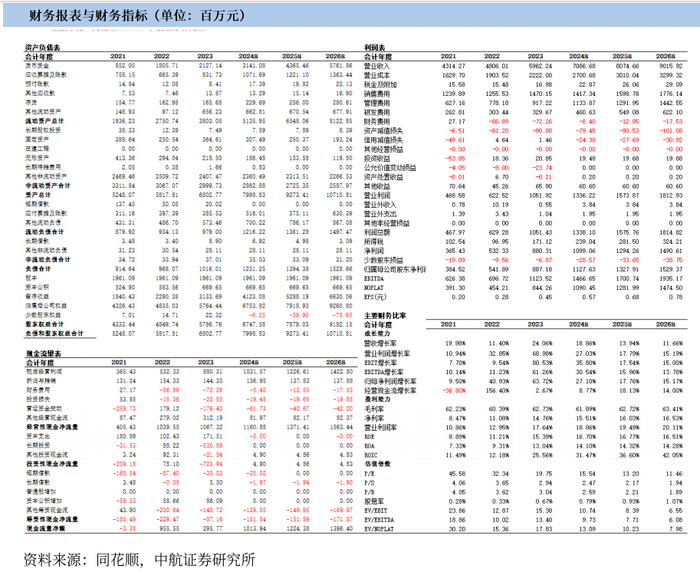
Task: Select the 资本公积 row label
Action: [37, 287]
